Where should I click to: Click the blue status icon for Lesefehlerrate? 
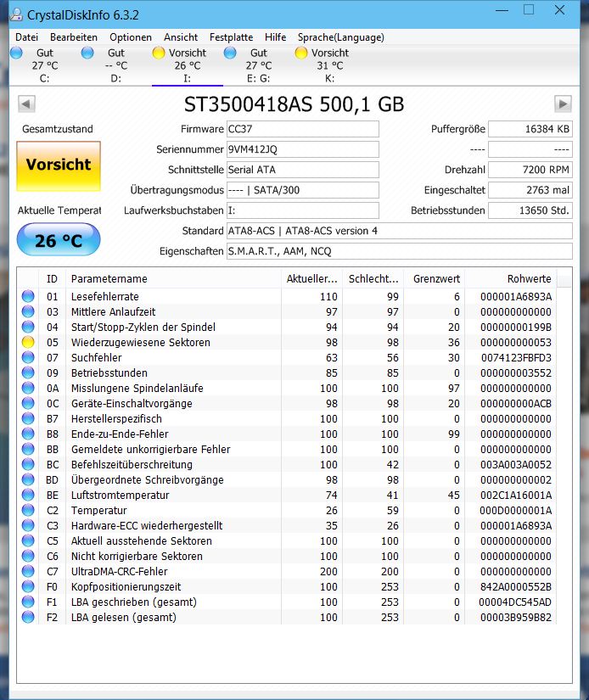(28, 296)
